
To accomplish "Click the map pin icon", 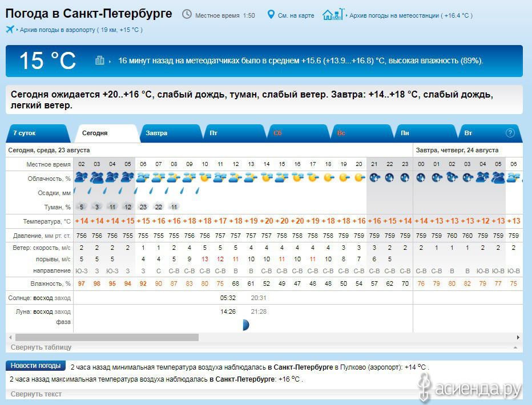I will (271, 15).
